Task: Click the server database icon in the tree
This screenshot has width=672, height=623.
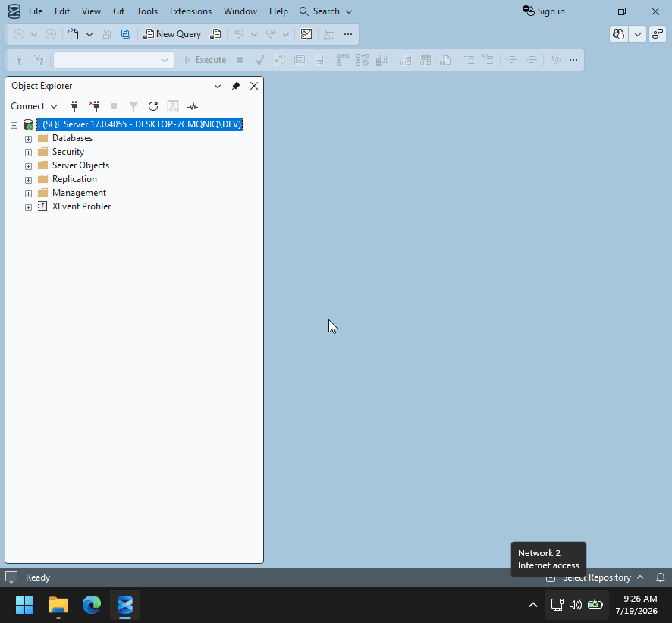Action: pos(28,124)
